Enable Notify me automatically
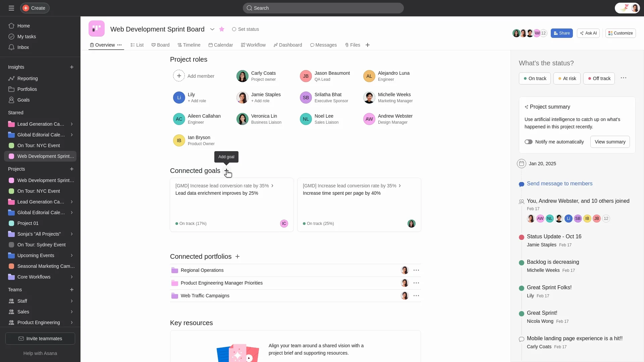644x362 pixels. point(529,142)
